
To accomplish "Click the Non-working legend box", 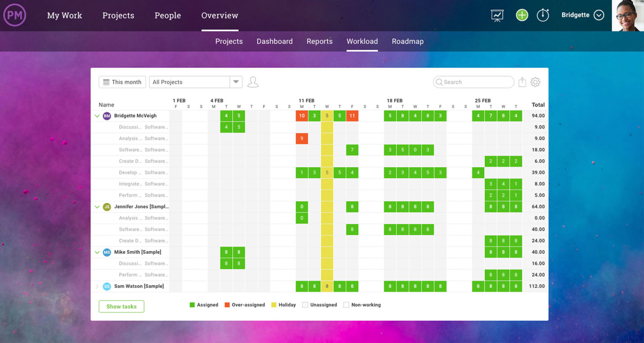I will (346, 305).
